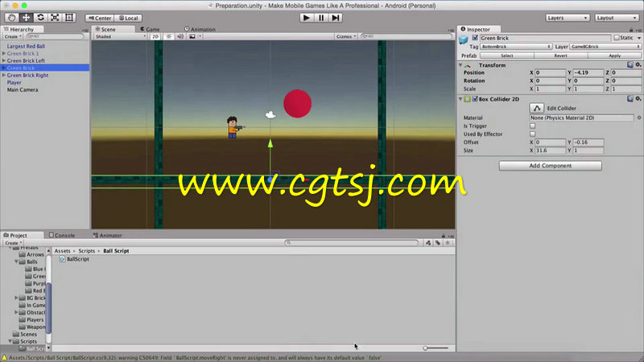Expand Green Brick Left in Hierarchy
The height and width of the screenshot is (362, 644).
pos(4,61)
